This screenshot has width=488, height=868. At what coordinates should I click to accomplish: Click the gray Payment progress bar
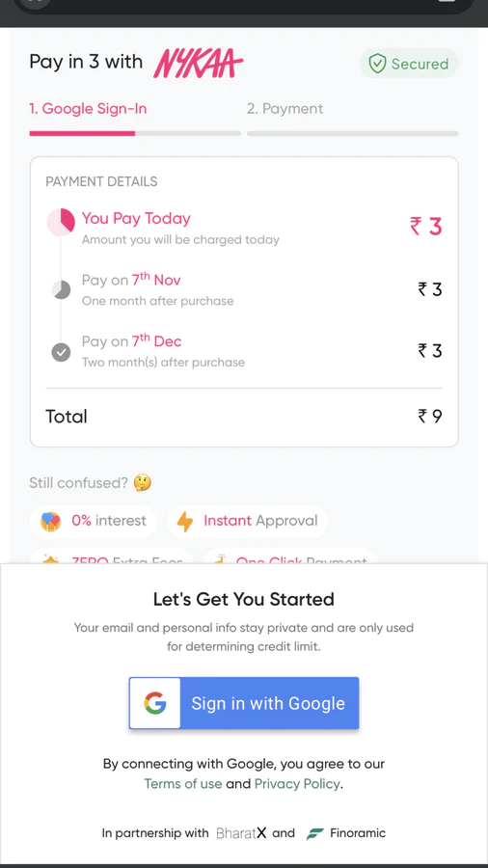coord(352,133)
